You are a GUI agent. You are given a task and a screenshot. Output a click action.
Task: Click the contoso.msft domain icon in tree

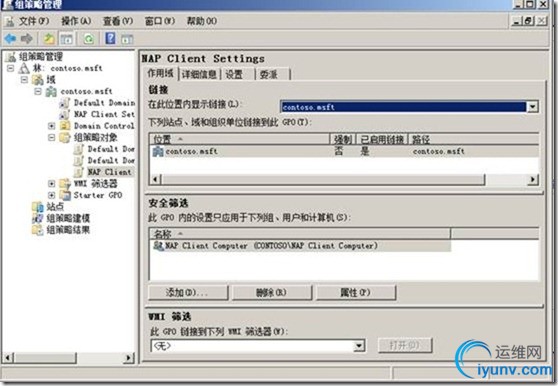click(x=51, y=91)
